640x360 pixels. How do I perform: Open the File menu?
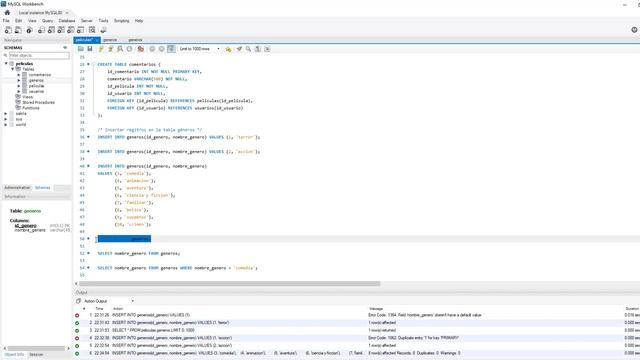click(6, 21)
